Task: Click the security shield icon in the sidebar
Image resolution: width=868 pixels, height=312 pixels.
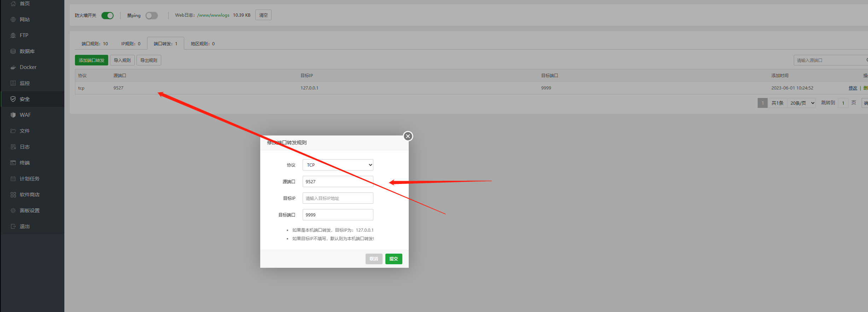Action: [13, 99]
